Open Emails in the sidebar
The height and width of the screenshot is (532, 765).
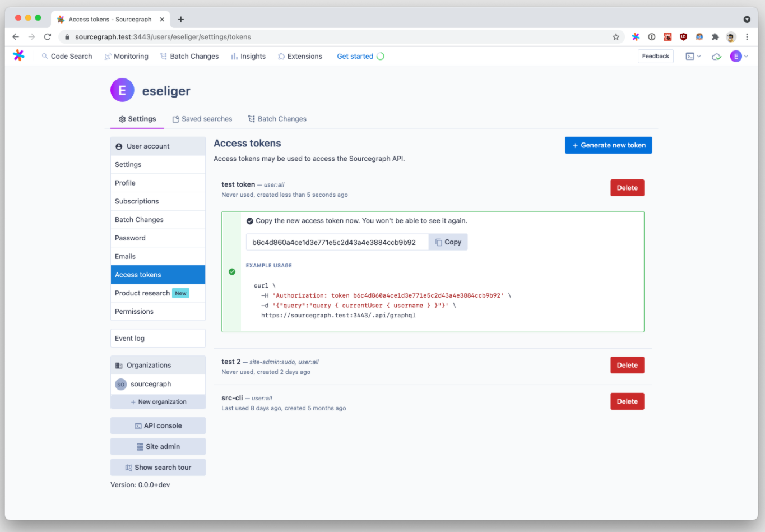(158, 257)
